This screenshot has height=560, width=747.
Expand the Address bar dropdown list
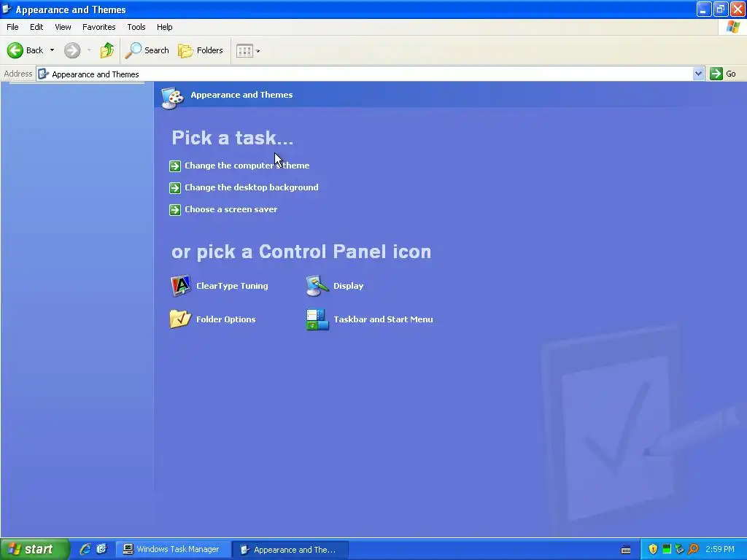[x=698, y=74]
